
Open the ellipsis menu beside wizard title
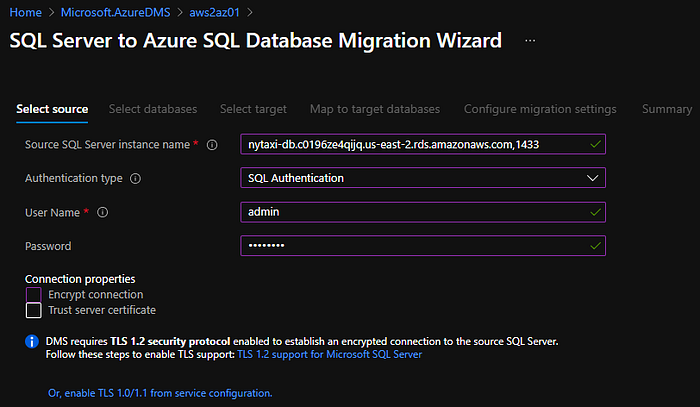click(530, 42)
